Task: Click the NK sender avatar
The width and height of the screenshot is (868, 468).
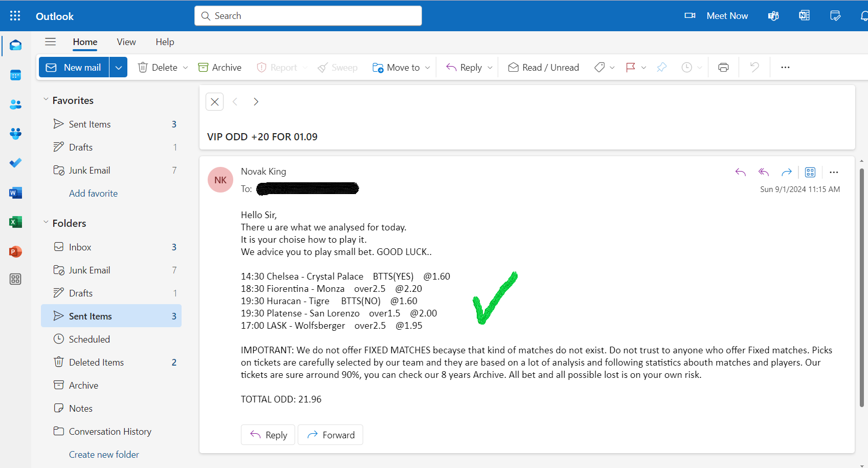Action: 220,180
